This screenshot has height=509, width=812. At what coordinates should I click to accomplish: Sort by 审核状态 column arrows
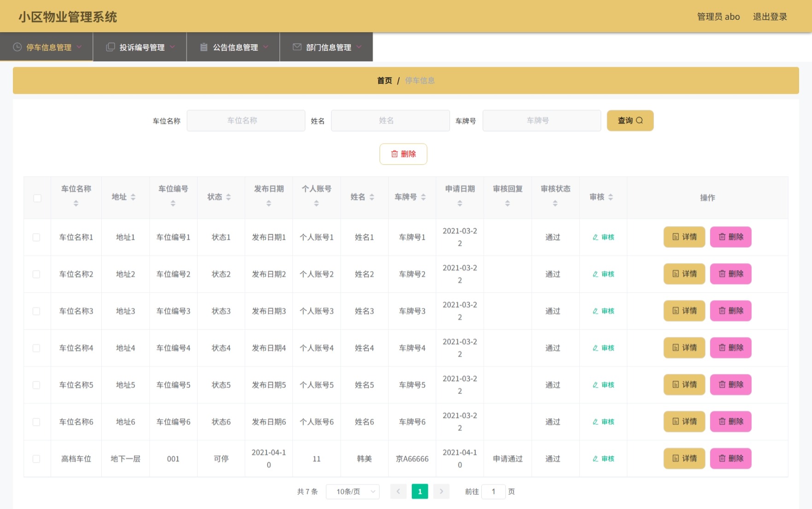click(x=555, y=203)
